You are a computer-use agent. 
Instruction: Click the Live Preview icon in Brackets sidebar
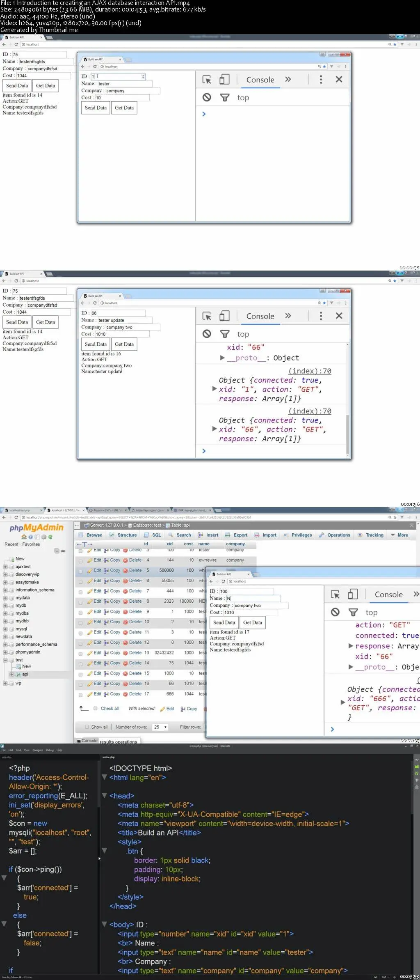417,760
